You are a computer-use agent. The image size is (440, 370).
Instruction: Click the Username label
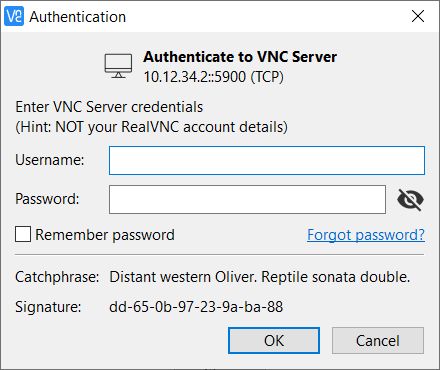(50, 160)
